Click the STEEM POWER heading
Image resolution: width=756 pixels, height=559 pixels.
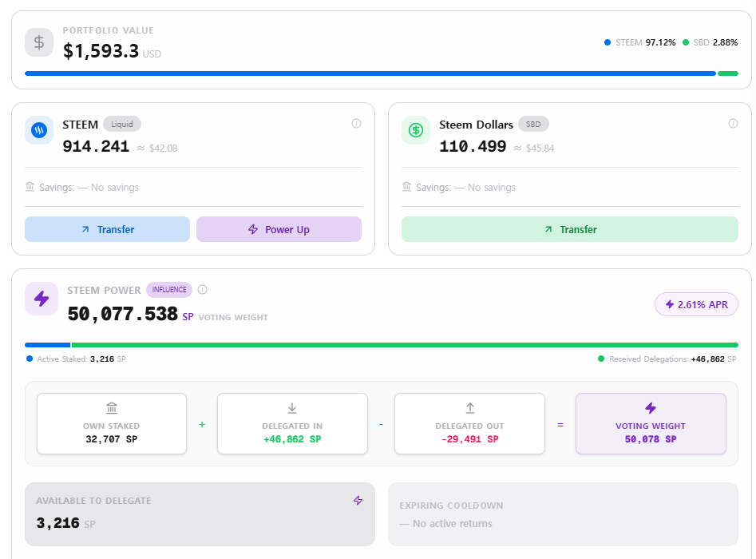click(104, 291)
